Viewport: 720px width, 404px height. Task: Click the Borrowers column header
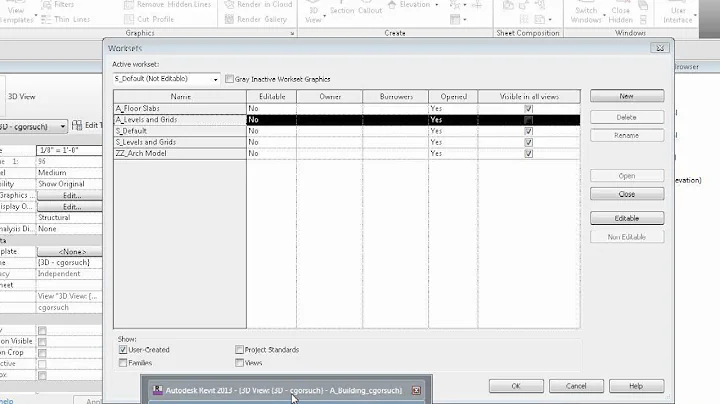[x=396, y=96]
